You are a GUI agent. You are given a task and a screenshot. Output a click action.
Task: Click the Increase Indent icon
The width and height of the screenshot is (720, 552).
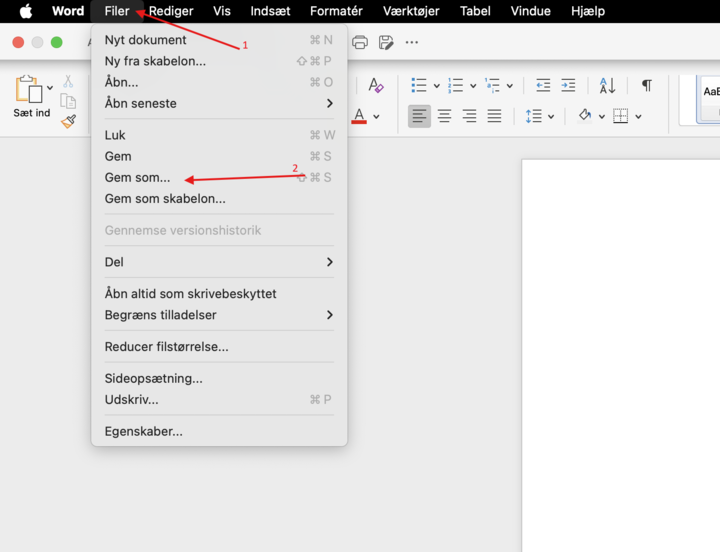click(568, 85)
